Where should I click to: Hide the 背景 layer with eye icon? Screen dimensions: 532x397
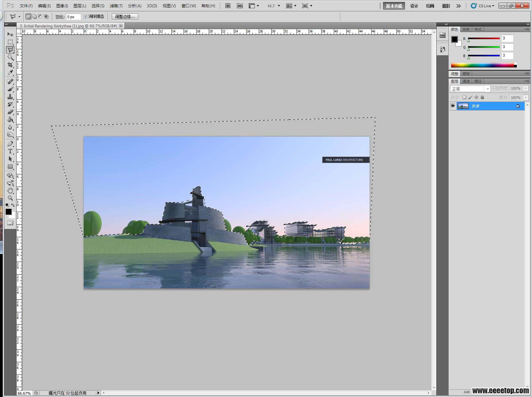(453, 106)
